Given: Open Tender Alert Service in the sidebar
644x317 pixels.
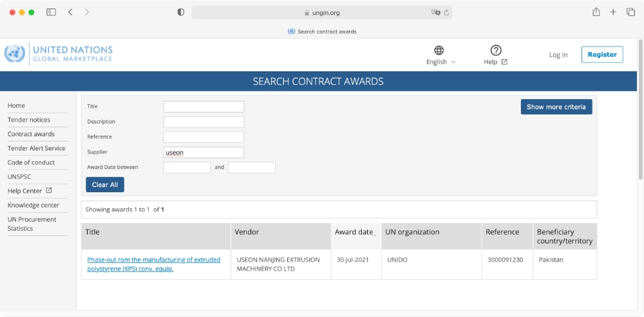Looking at the screenshot, I should click(36, 148).
